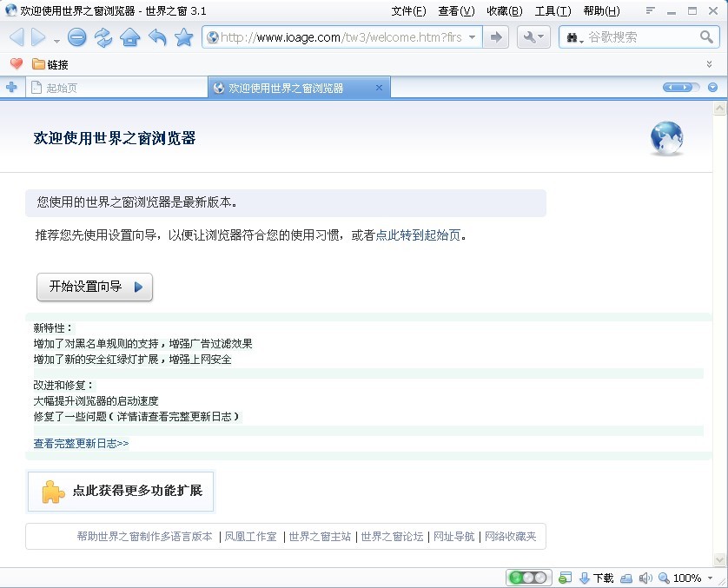Image resolution: width=728 pixels, height=588 pixels.
Task: Click the tab bar scroll slider control
Action: [680, 87]
